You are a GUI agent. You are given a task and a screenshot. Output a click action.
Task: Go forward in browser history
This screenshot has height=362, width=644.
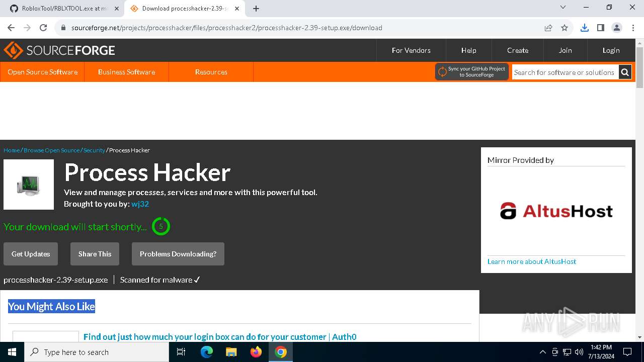tap(27, 28)
